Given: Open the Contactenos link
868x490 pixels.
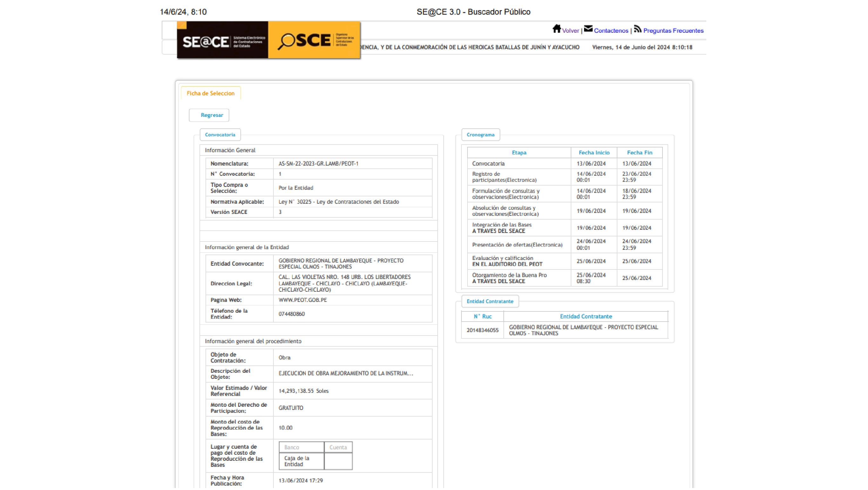Looking at the screenshot, I should coord(611,31).
